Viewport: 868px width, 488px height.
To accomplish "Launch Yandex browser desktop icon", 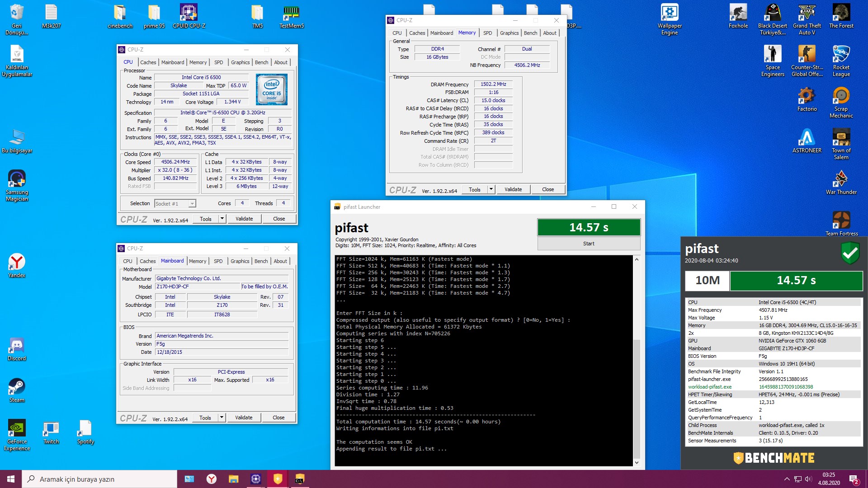I will coord(17,266).
